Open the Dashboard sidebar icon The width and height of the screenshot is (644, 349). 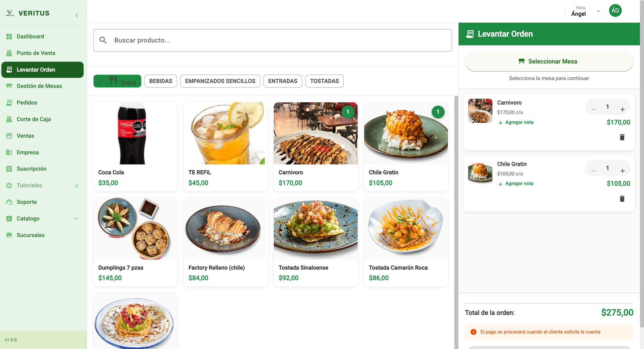click(9, 36)
